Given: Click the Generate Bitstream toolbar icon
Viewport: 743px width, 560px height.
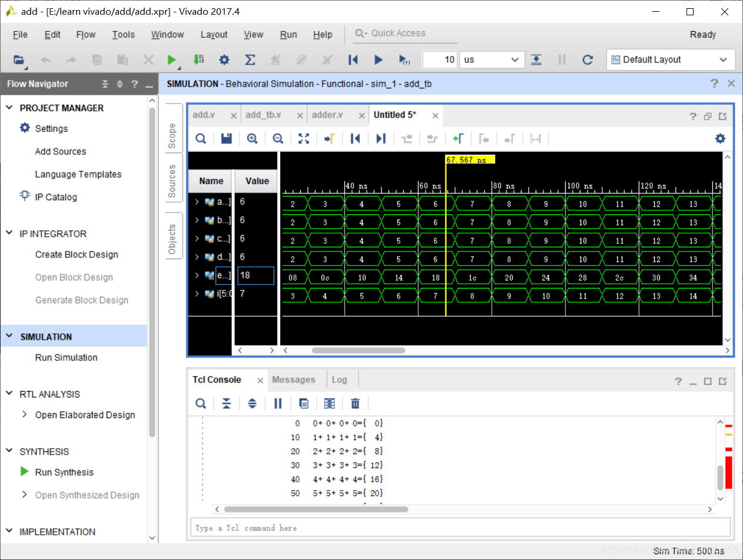Looking at the screenshot, I should [x=199, y=59].
